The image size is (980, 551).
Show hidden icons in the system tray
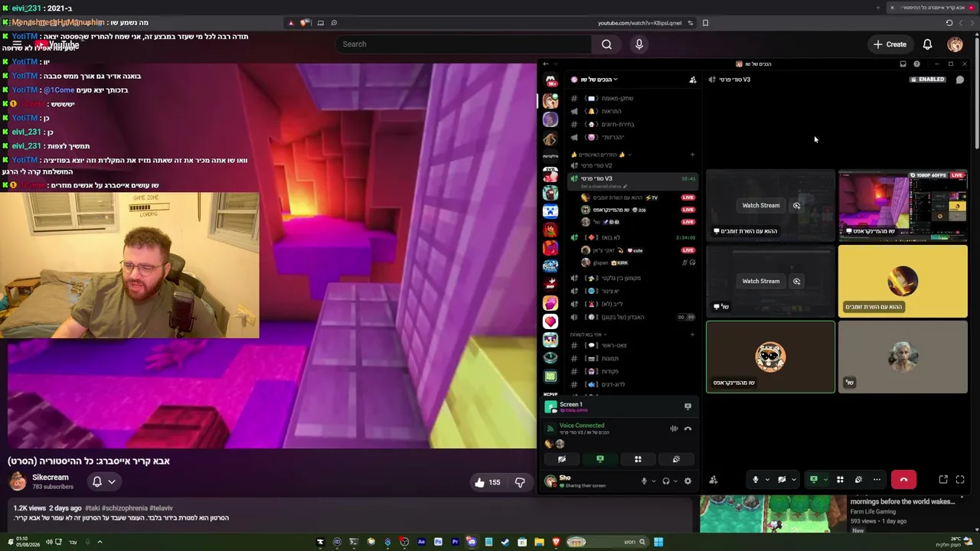[x=100, y=543]
